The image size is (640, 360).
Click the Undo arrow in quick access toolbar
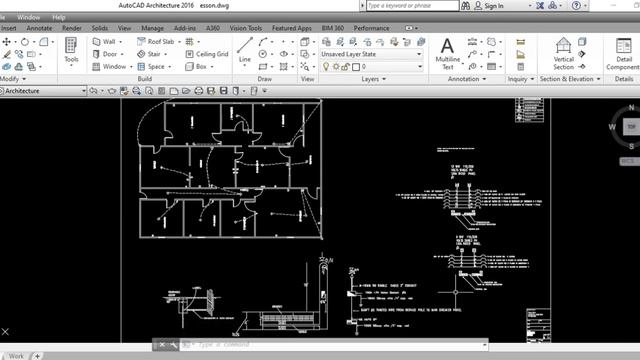[x=93, y=91]
